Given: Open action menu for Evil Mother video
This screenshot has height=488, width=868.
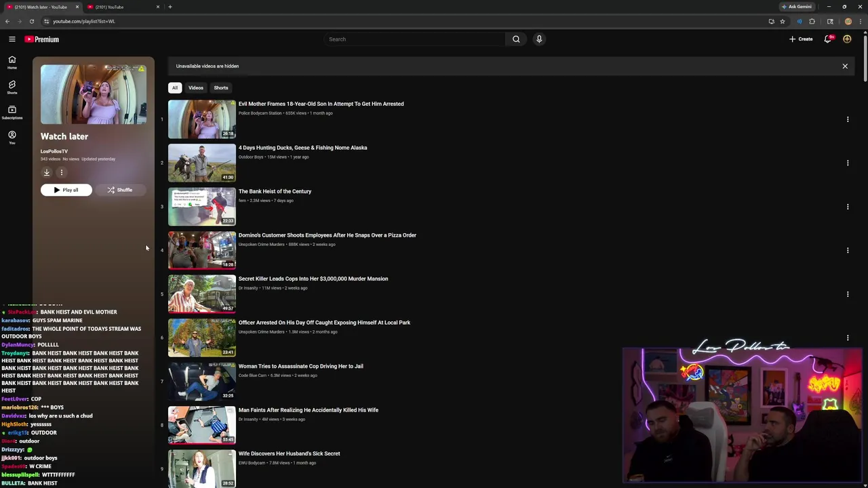Looking at the screenshot, I should click(x=848, y=119).
